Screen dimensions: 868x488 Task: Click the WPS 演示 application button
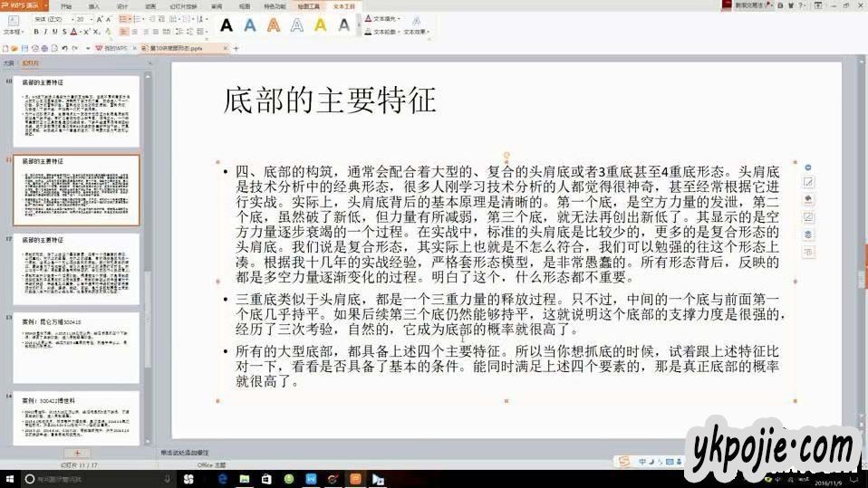(25, 5)
